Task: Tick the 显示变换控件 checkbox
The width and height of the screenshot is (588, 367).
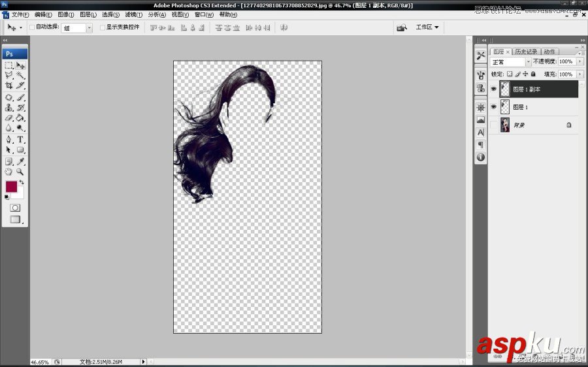Action: coord(103,27)
